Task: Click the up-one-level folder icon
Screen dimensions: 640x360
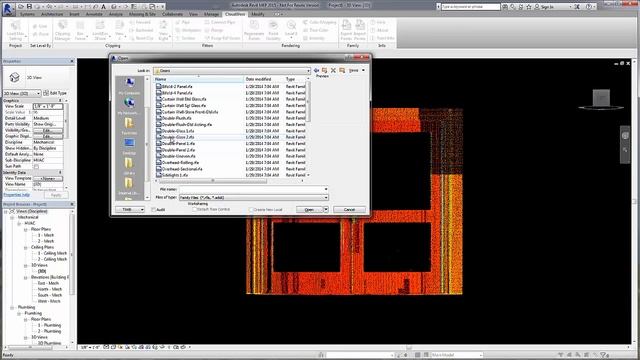Action: coord(324,71)
